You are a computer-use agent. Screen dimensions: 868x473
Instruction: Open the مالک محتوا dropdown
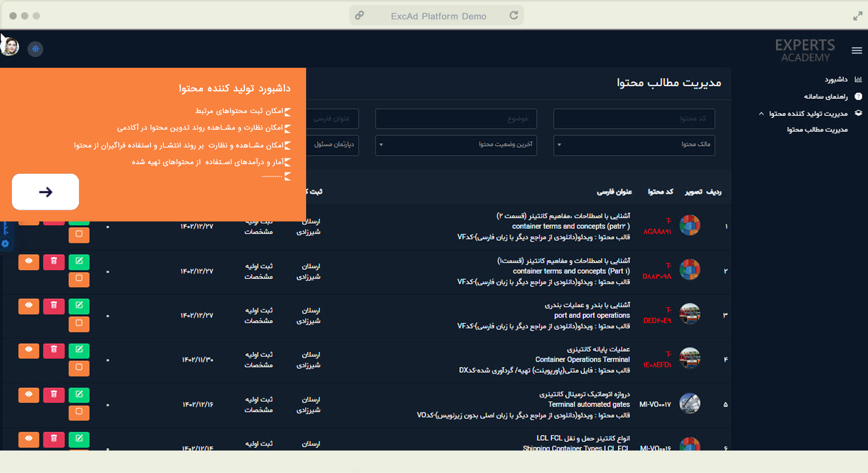[634, 145]
